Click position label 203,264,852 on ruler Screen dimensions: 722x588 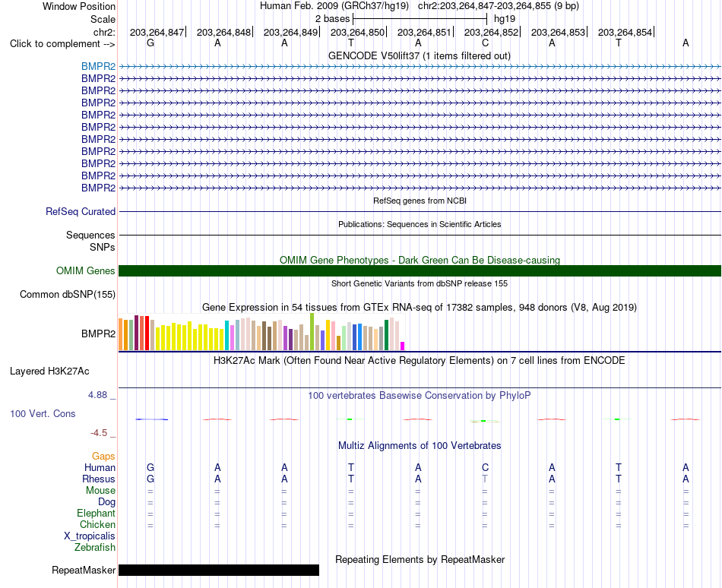491,32
